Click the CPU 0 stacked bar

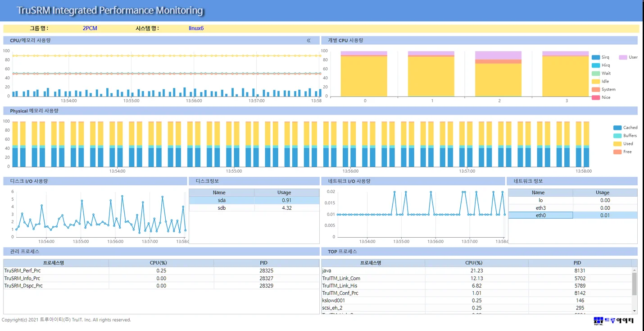[x=364, y=74]
